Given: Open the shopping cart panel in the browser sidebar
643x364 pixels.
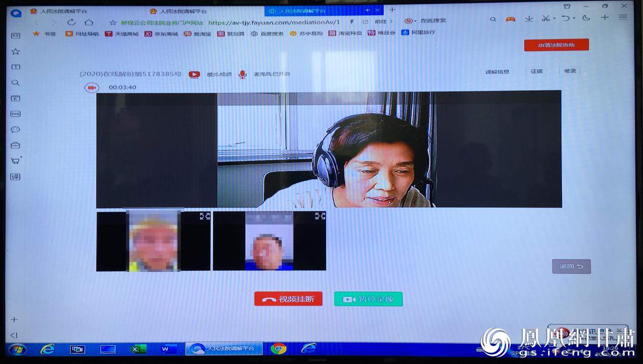Looking at the screenshot, I should (15, 161).
